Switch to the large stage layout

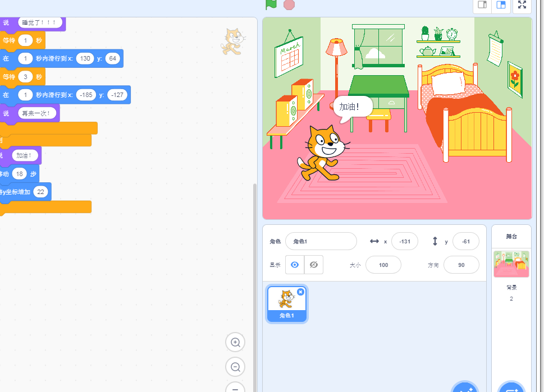pos(501,5)
